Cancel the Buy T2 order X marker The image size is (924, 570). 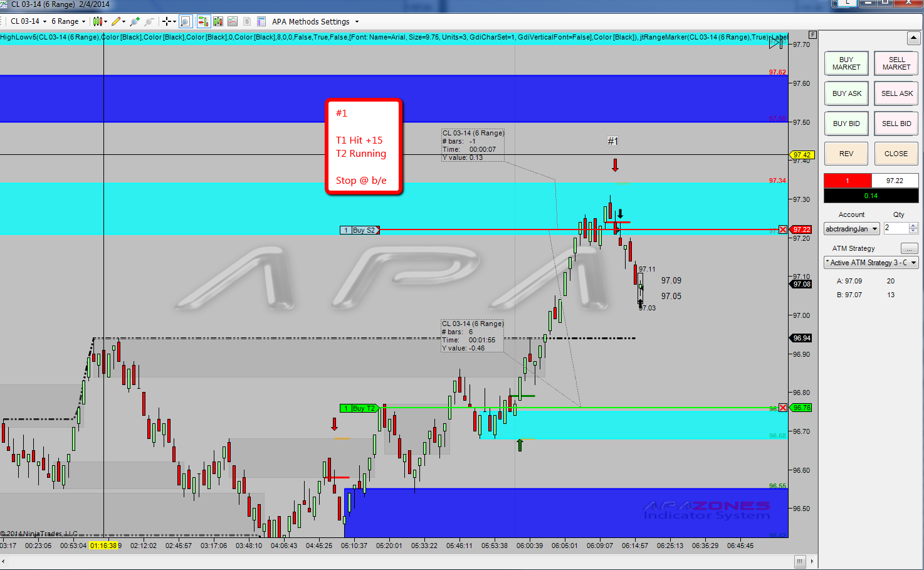pos(782,408)
